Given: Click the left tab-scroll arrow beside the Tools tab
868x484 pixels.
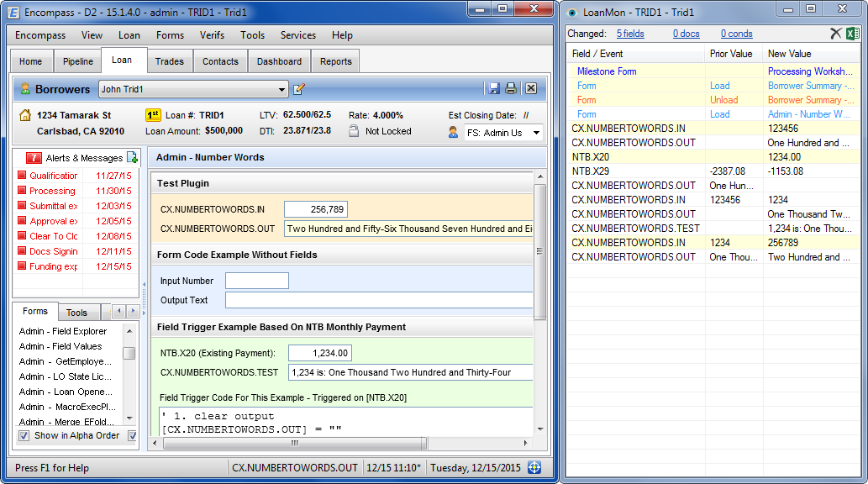Looking at the screenshot, I should pyautogui.click(x=119, y=311).
